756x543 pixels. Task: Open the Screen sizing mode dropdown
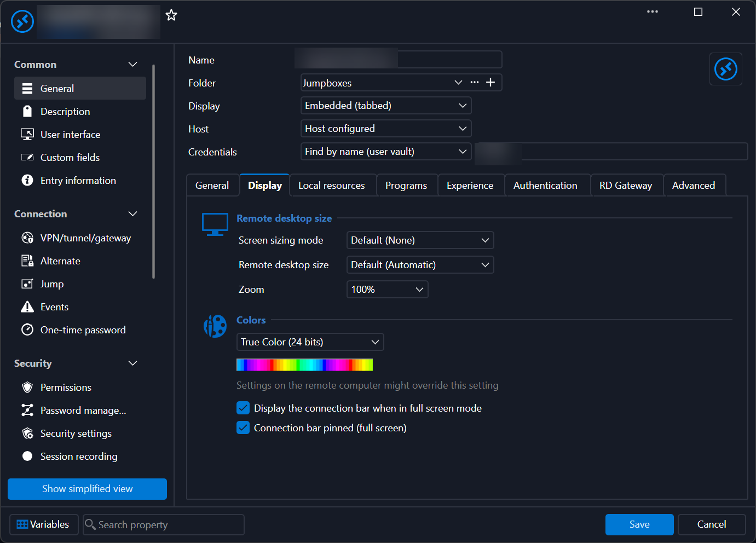(x=420, y=240)
